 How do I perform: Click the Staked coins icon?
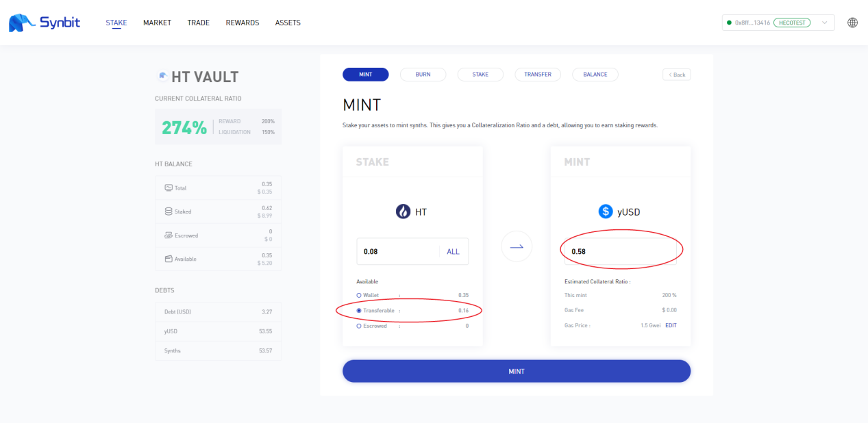[169, 211]
